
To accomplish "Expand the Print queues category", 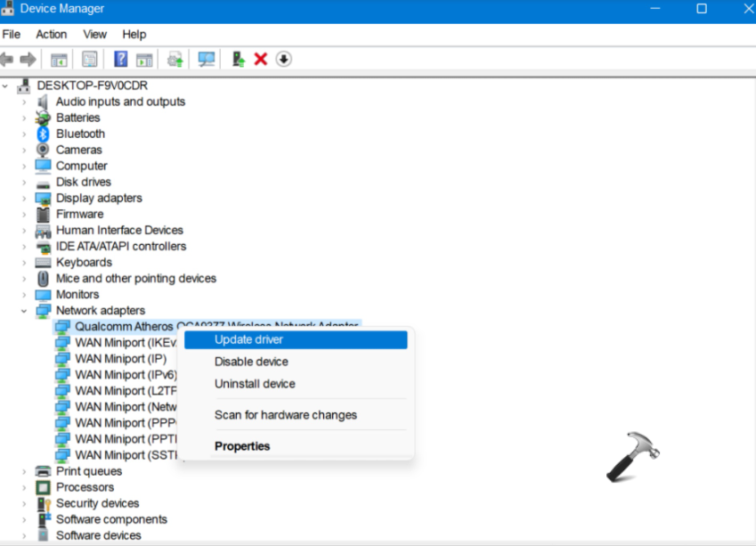I will coord(24,471).
